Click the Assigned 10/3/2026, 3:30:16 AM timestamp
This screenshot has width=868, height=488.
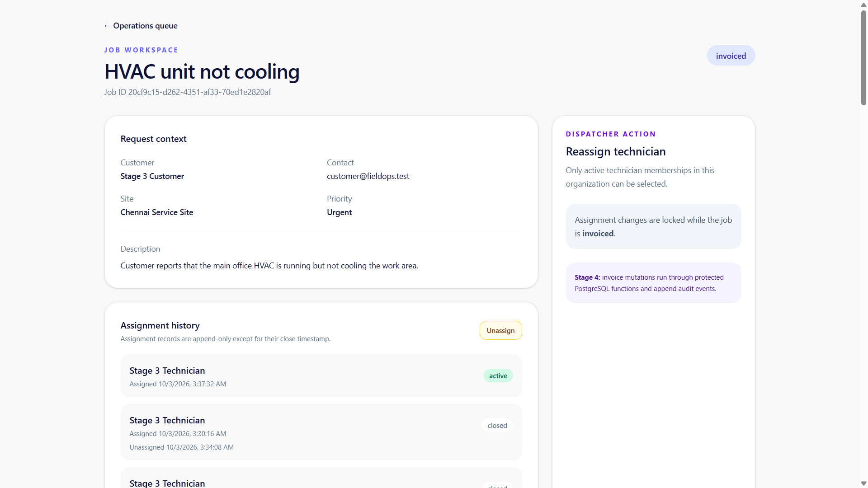point(178,434)
